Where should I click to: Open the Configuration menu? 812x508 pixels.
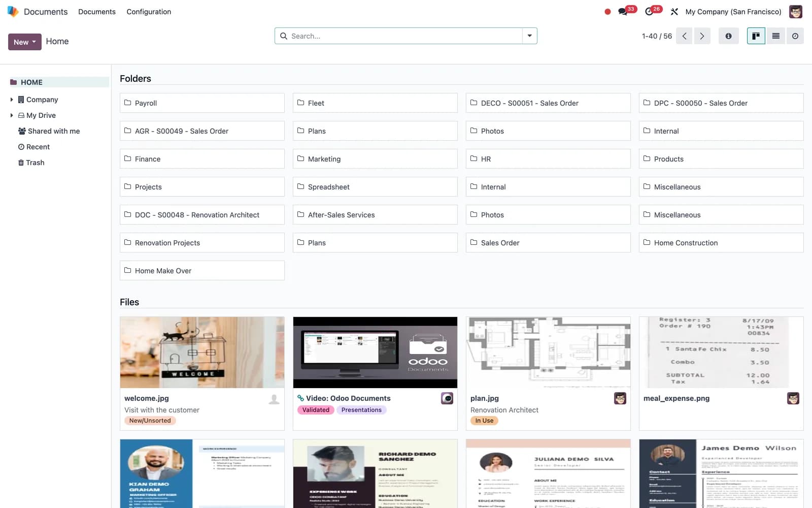click(149, 12)
